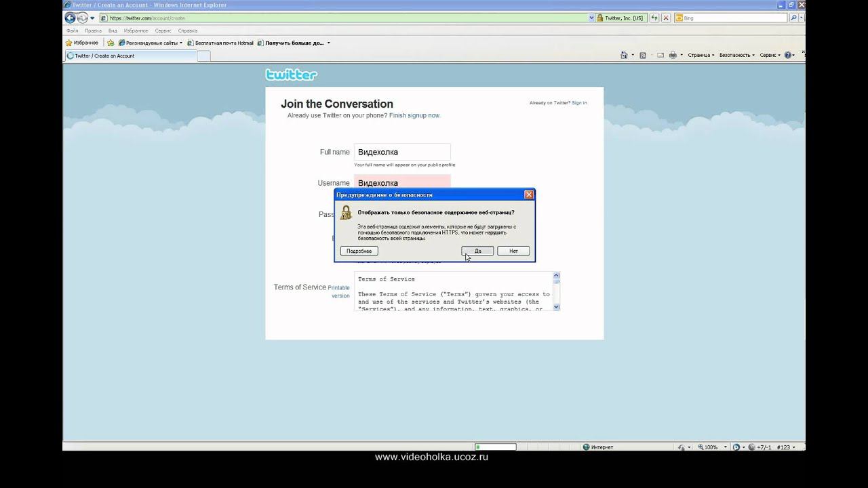Click the Sign in link
Screen dimensions: 868x488
579,103
